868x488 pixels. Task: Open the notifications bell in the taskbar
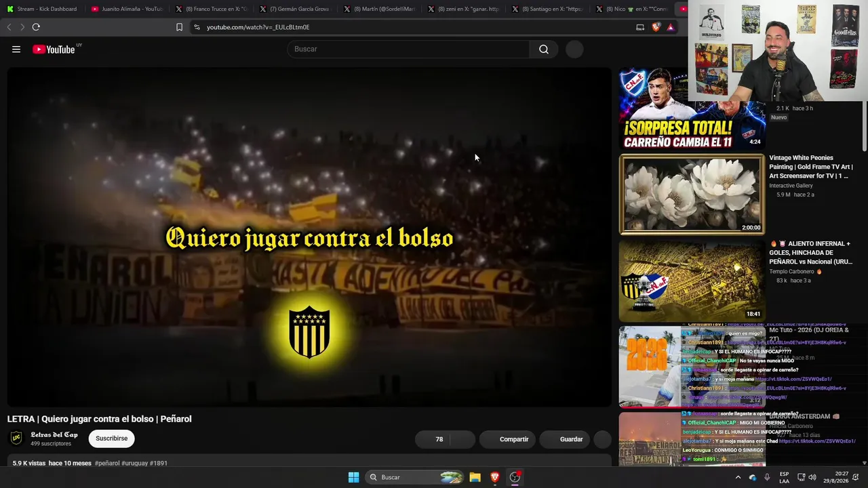coord(856,477)
